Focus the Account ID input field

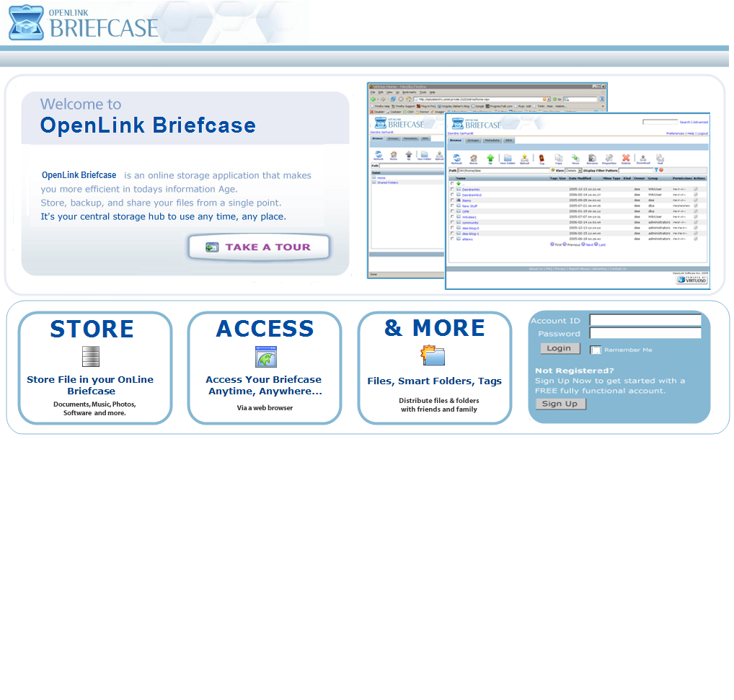coord(645,320)
